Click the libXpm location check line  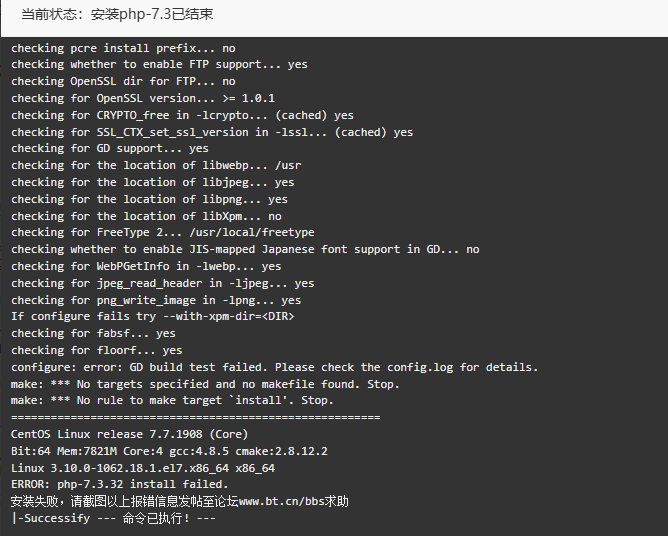[146, 216]
